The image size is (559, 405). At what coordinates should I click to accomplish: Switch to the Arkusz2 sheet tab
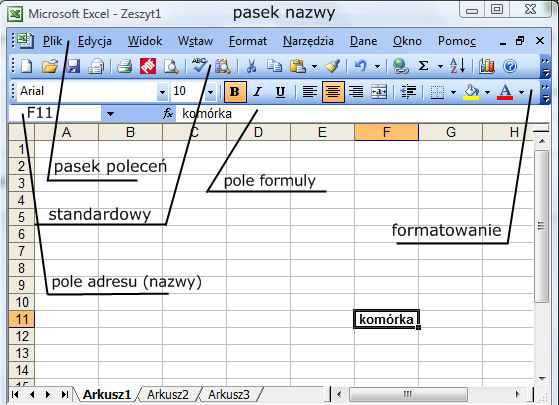pyautogui.click(x=168, y=395)
